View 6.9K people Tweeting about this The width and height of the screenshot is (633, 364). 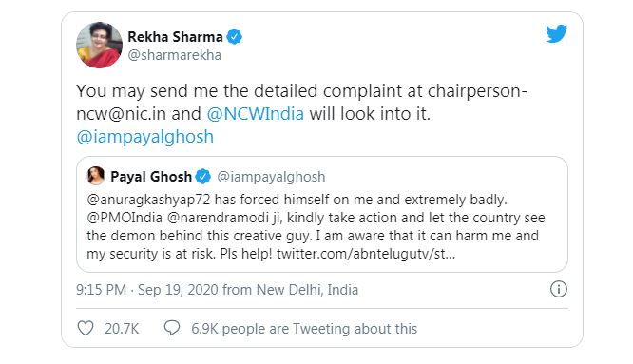(x=304, y=329)
